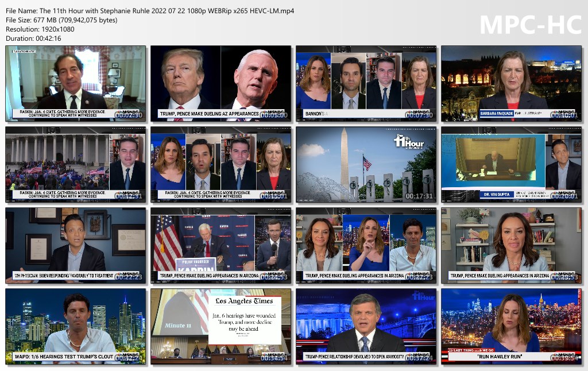Open the four-guest panel thumbnail at 00:15:01

[221, 165]
